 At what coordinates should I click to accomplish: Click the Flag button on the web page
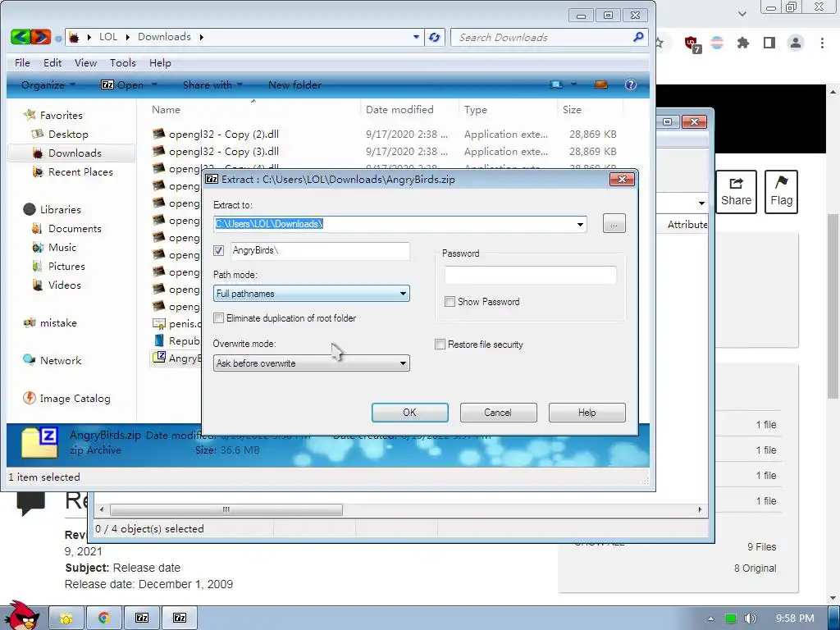[x=781, y=192]
